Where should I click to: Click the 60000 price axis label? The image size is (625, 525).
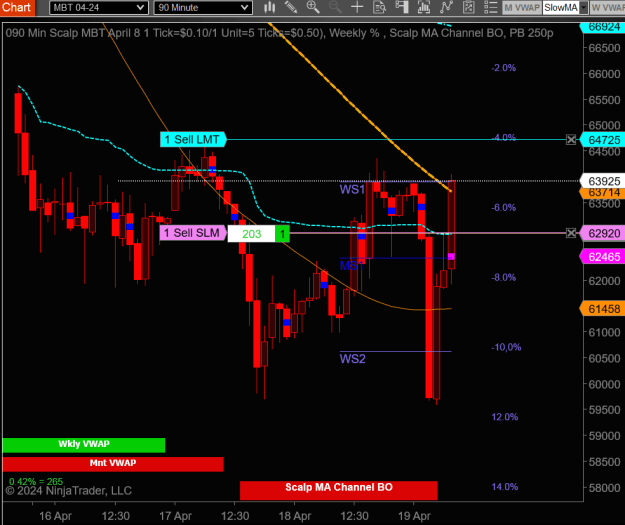click(604, 385)
